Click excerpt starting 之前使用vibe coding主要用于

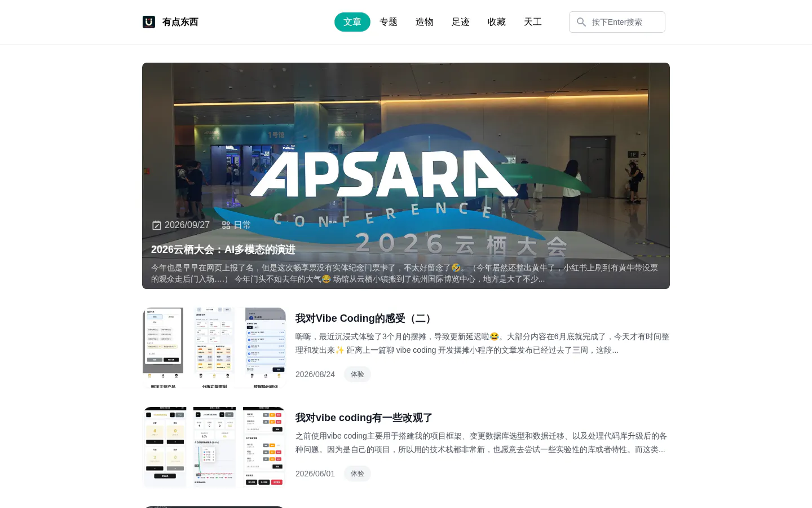coord(481,443)
